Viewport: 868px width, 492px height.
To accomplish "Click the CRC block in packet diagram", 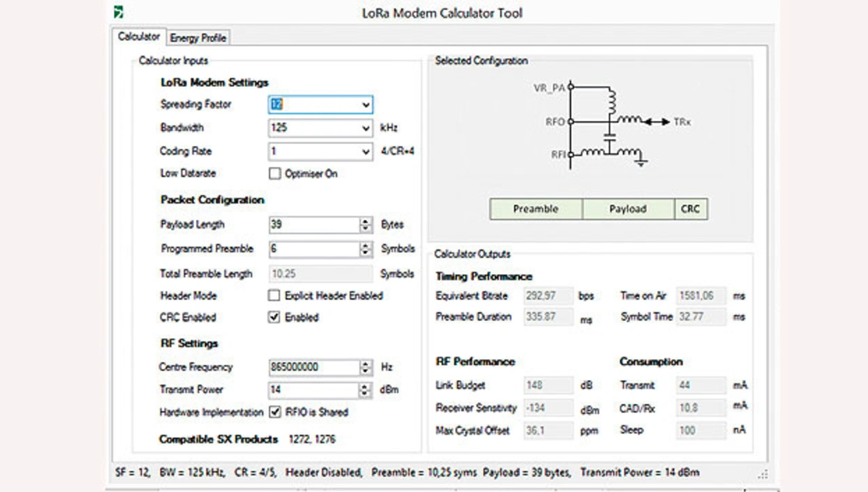I will click(x=690, y=209).
